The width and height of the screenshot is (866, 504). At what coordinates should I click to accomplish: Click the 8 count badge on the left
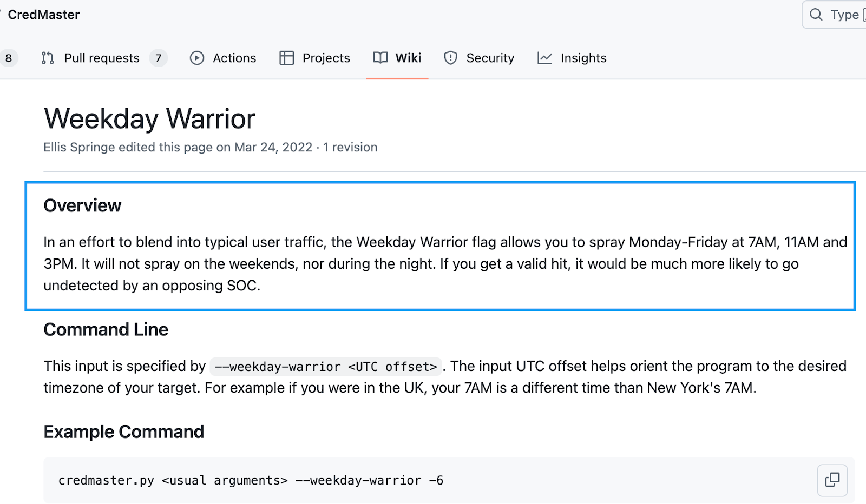coord(8,58)
